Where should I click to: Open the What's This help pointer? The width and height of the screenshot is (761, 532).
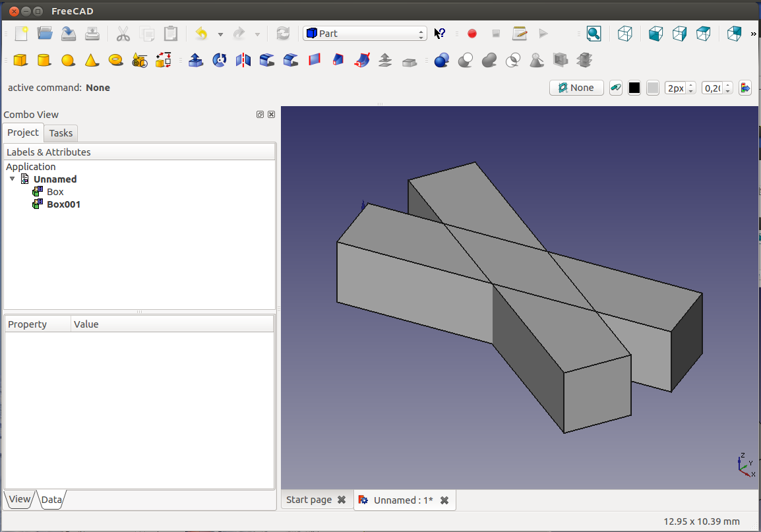click(x=440, y=34)
